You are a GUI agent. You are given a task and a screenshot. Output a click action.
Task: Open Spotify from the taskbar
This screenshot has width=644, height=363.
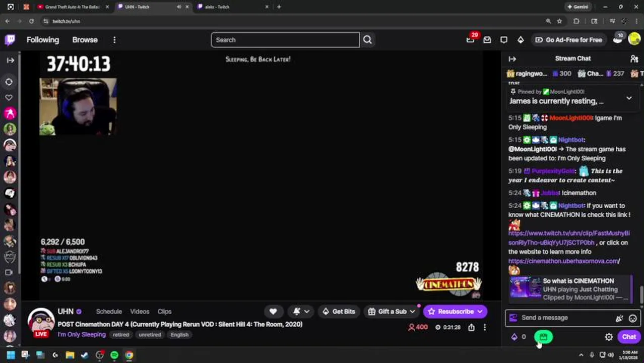tap(114, 355)
